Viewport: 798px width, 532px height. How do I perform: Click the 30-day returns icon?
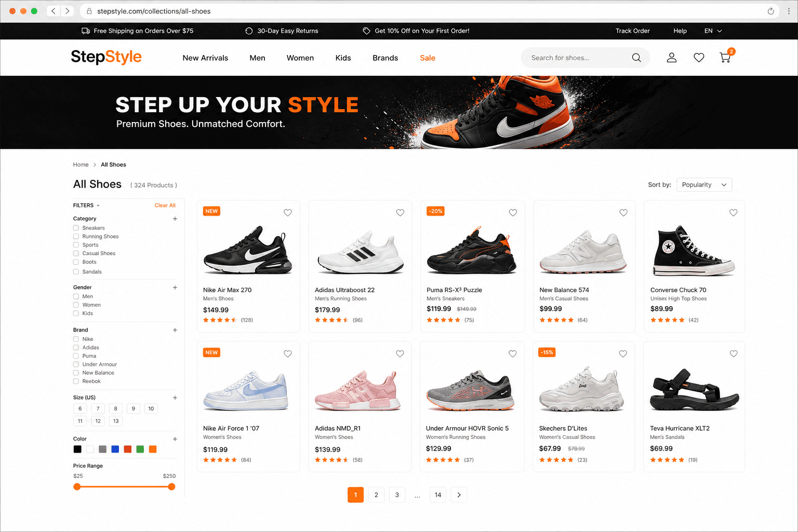249,31
